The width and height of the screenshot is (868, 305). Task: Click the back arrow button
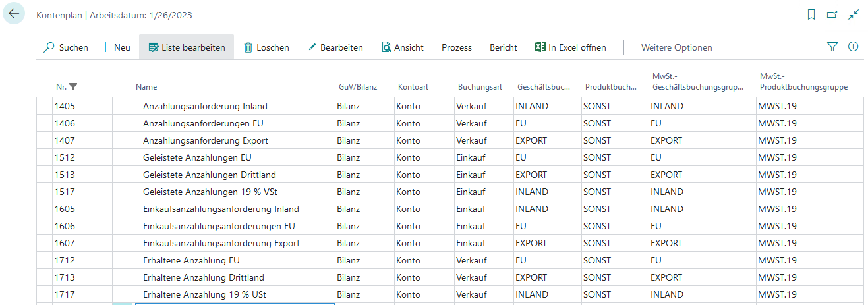tap(14, 14)
